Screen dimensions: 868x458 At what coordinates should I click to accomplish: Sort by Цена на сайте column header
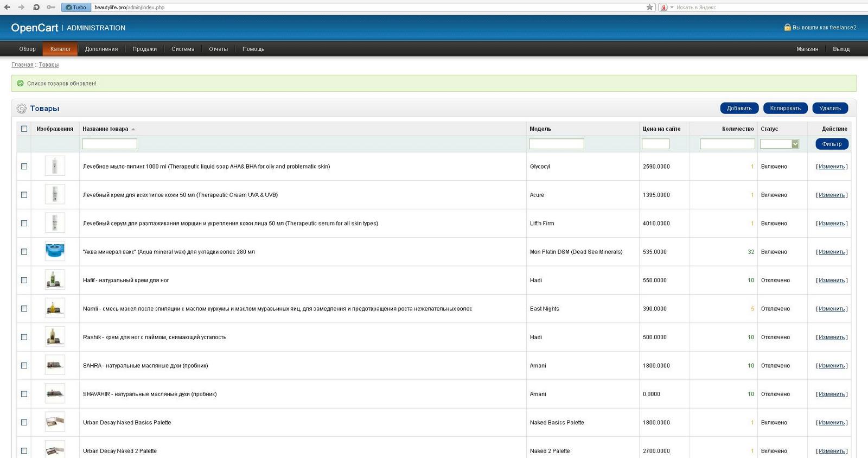(x=661, y=129)
